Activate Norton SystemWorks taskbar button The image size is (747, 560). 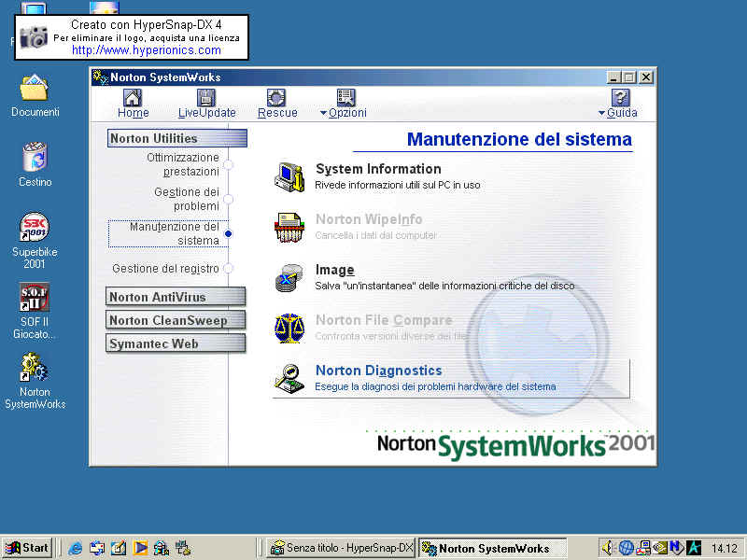point(492,548)
